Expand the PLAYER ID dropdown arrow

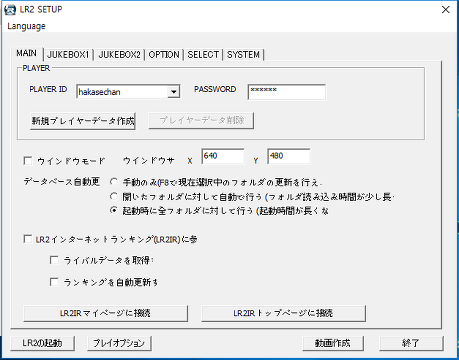[173, 92]
